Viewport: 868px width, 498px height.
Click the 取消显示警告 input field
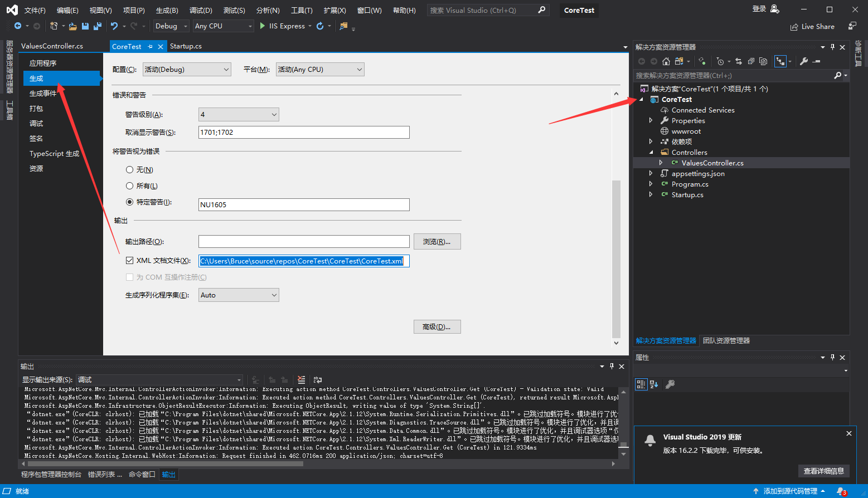tap(304, 132)
